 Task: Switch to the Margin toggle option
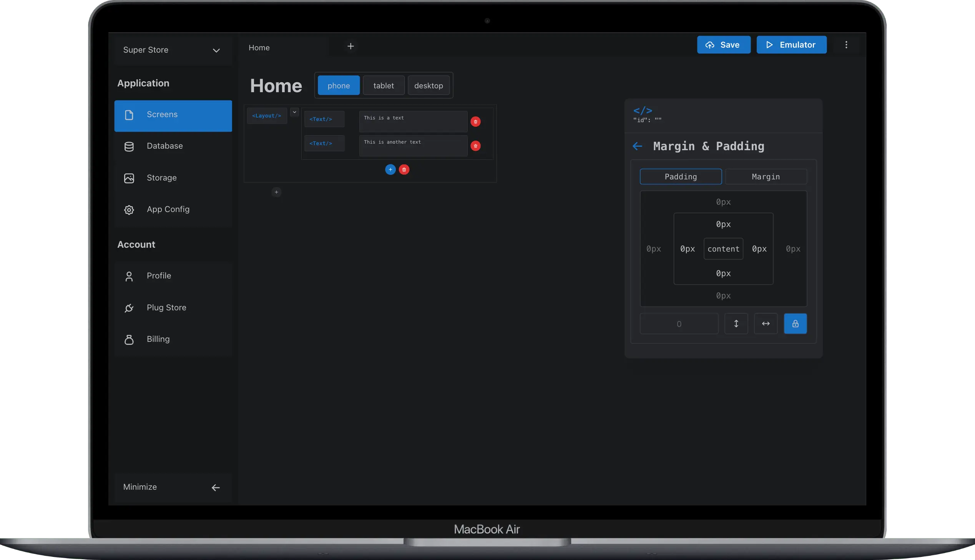766,177
